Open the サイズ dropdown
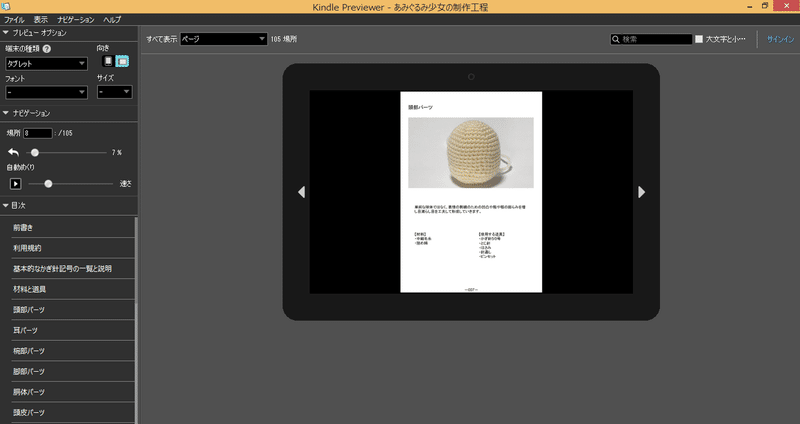The image size is (800, 424). point(115,92)
